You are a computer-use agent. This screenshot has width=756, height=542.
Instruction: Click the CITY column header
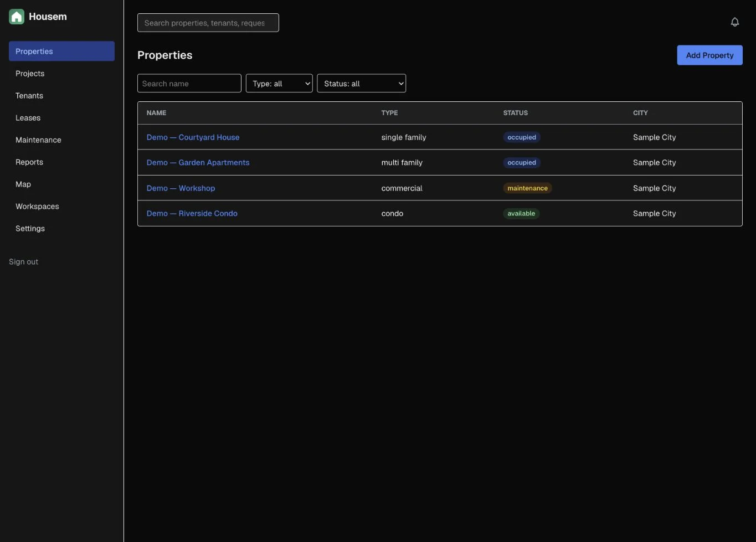click(640, 113)
